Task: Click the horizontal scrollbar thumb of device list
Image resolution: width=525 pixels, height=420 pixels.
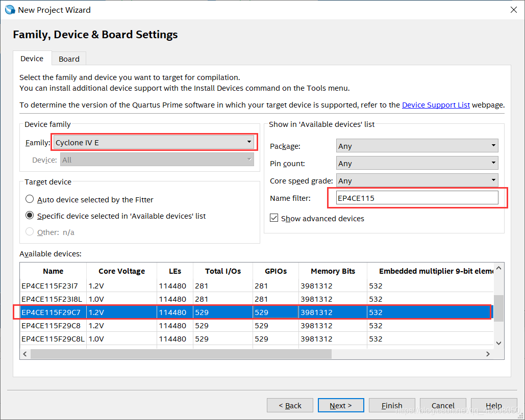Action: point(181,354)
